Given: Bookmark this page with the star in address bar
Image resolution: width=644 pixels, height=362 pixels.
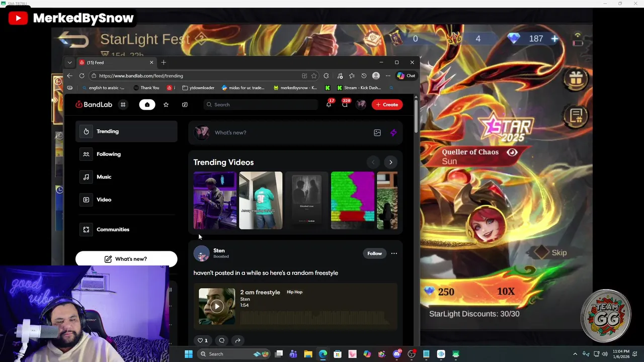Looking at the screenshot, I should tap(314, 76).
